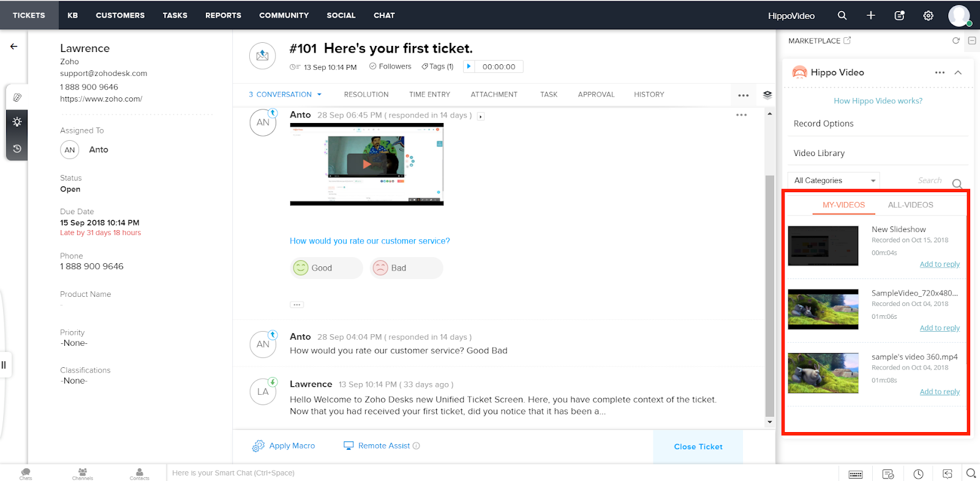Image resolution: width=980 pixels, height=481 pixels.
Task: Add sample's video 360.mp4 to reply
Action: point(940,392)
